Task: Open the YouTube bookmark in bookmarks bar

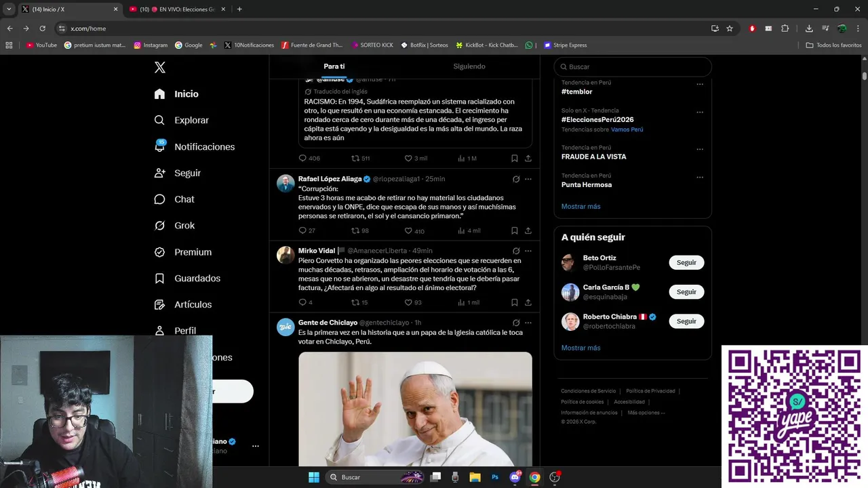Action: (41, 45)
